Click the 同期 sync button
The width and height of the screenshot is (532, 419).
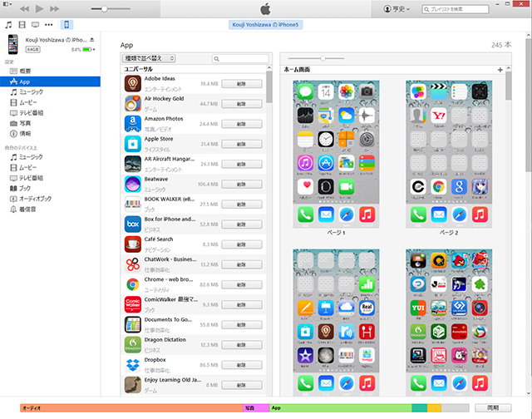pos(493,408)
